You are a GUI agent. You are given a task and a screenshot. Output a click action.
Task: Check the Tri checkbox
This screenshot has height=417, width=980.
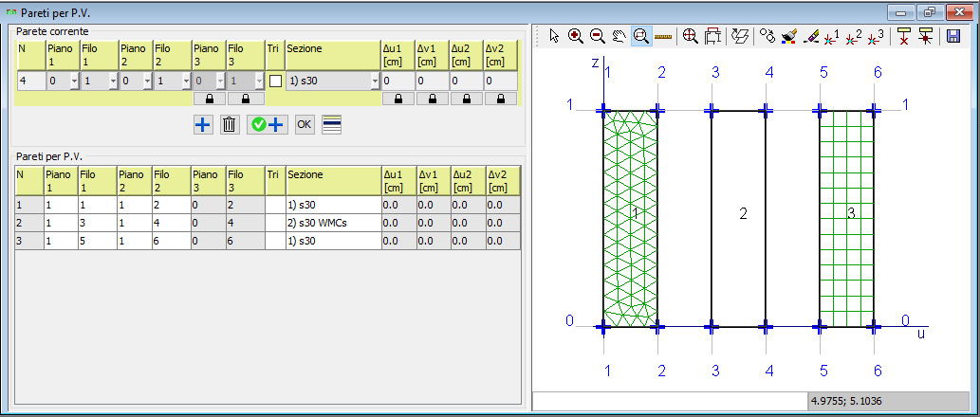276,82
